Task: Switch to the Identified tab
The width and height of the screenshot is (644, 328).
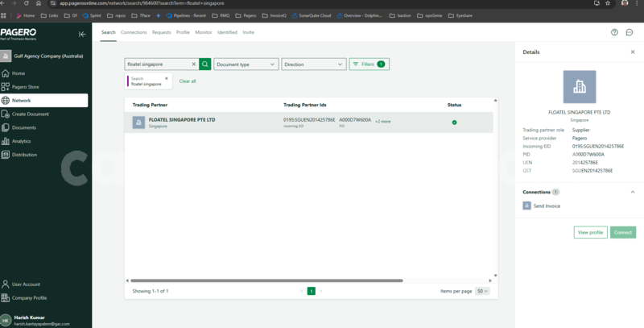Action: pos(227,32)
